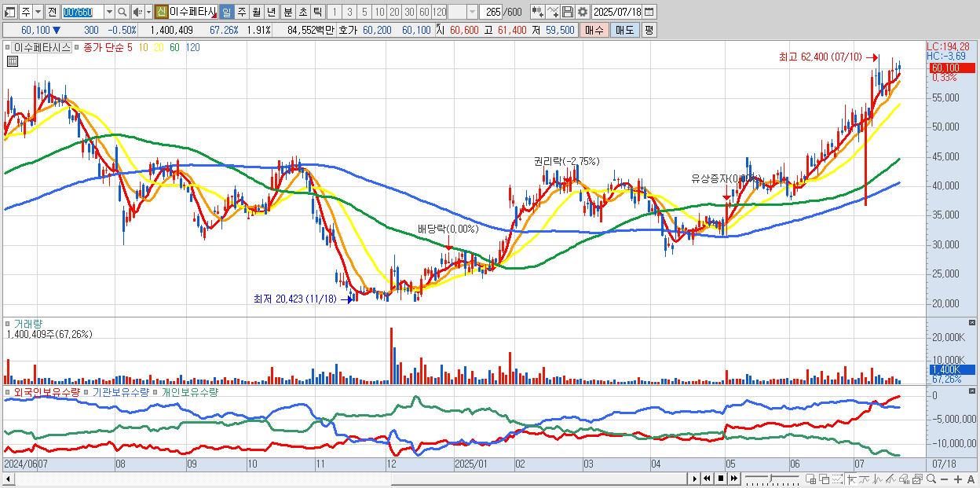The width and height of the screenshot is (980, 488).
Task: Click the 개인보유수량 legend label
Action: pos(189,391)
